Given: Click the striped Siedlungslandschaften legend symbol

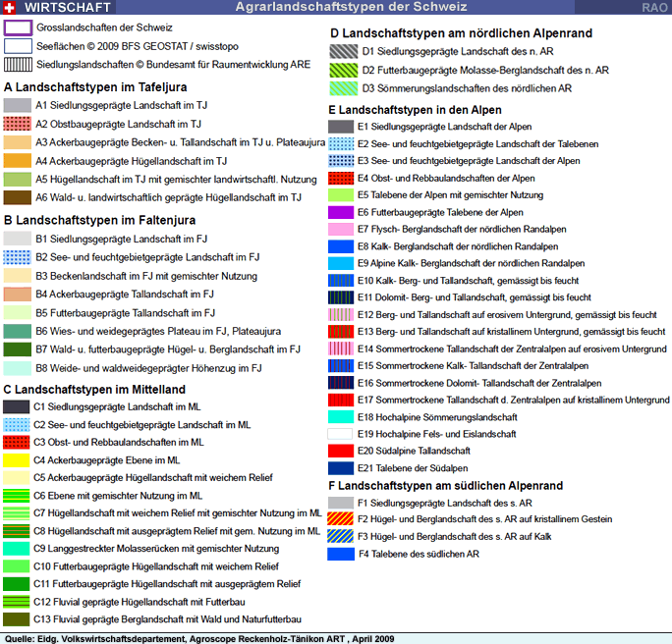Looking at the screenshot, I should (x=17, y=65).
